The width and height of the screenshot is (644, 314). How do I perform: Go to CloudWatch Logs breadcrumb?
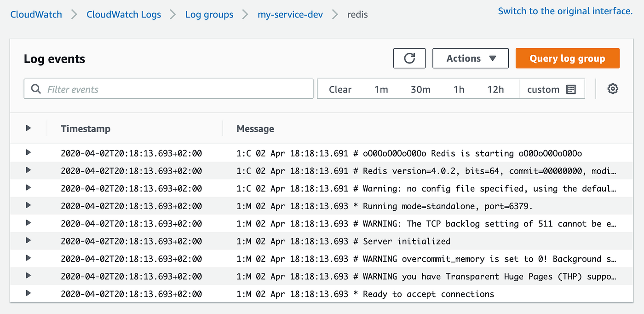[124, 14]
